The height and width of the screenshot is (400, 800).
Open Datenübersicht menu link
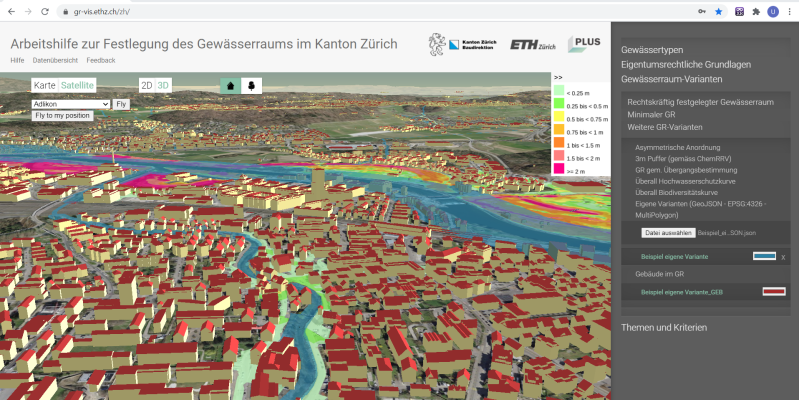55,61
